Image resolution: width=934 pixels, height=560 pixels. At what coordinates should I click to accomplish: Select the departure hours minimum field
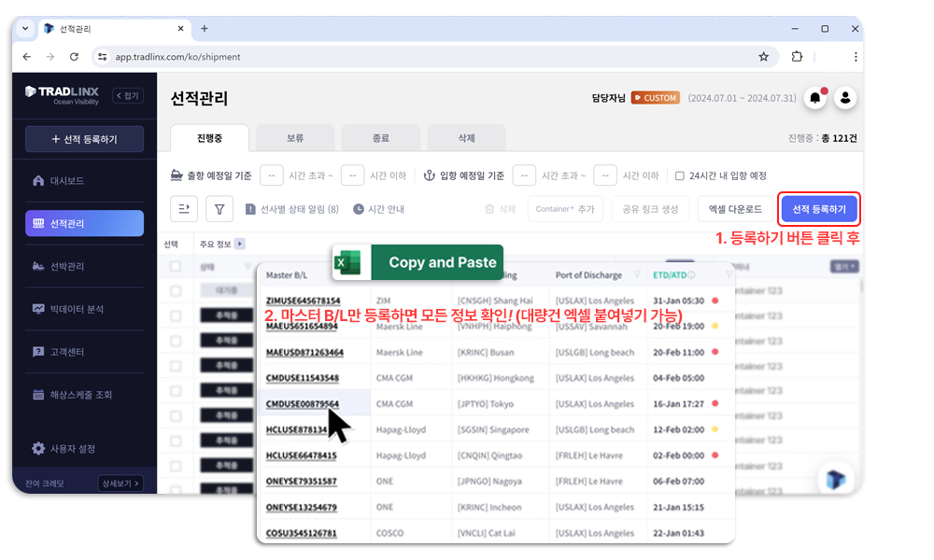(272, 175)
